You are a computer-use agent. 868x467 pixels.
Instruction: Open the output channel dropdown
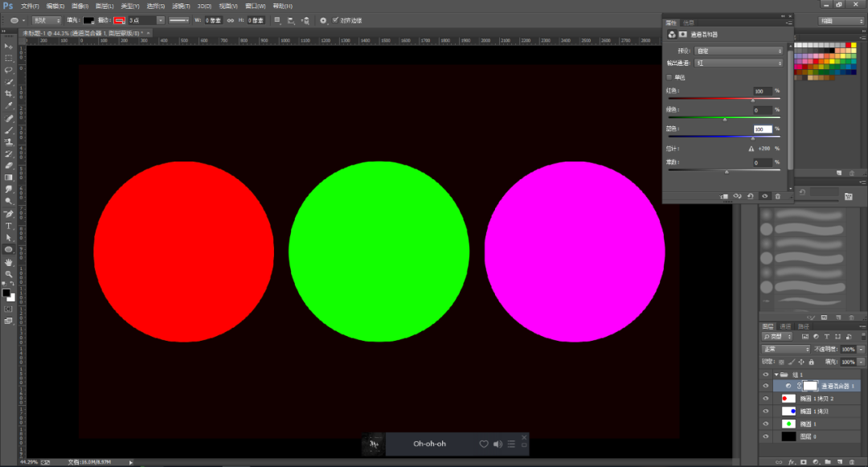click(739, 63)
